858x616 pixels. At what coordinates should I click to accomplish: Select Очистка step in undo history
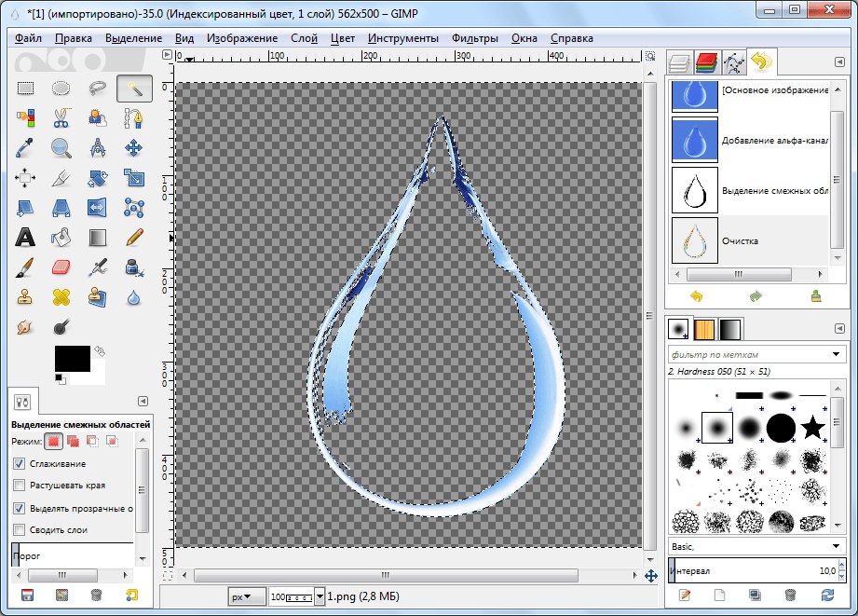(x=741, y=240)
